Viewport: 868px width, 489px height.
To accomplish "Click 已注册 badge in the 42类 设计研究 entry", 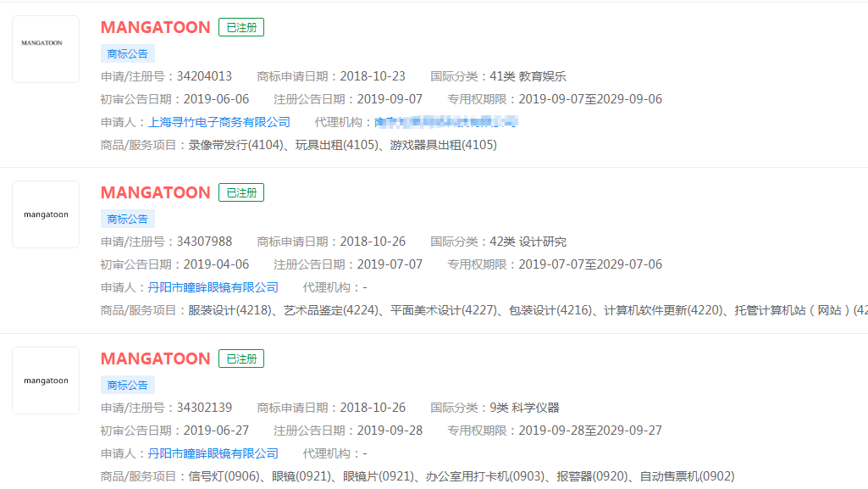I will coord(241,192).
